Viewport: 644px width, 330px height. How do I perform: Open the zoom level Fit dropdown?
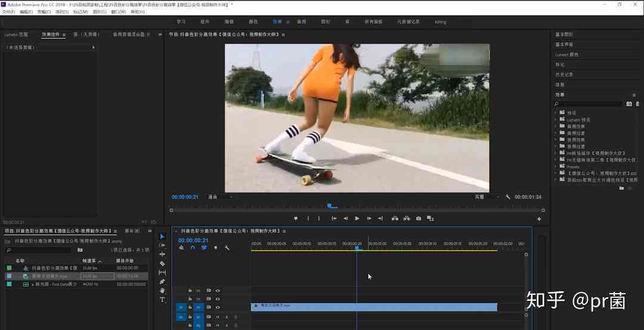tap(221, 197)
